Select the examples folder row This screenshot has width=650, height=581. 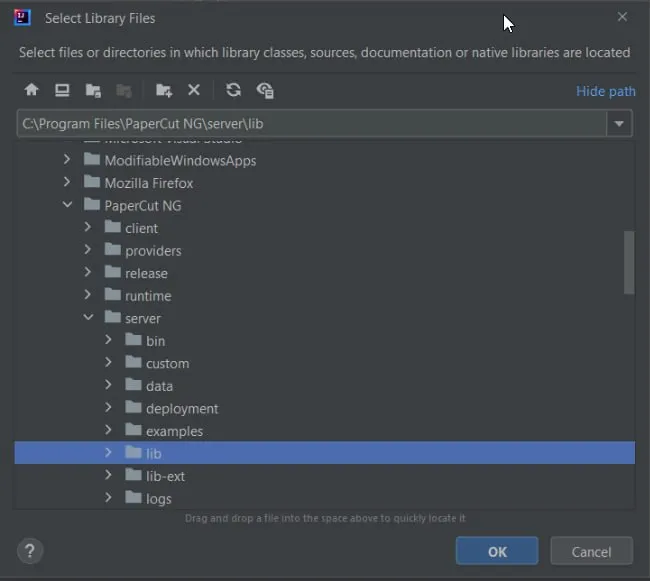[x=325, y=431]
